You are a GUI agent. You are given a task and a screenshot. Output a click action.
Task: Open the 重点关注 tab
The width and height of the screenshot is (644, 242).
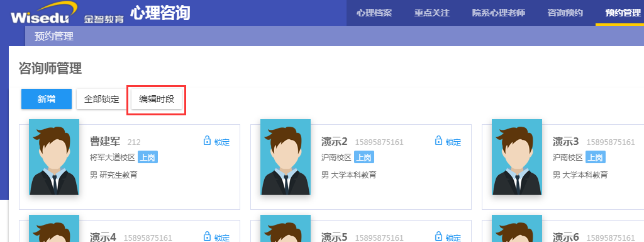(431, 13)
